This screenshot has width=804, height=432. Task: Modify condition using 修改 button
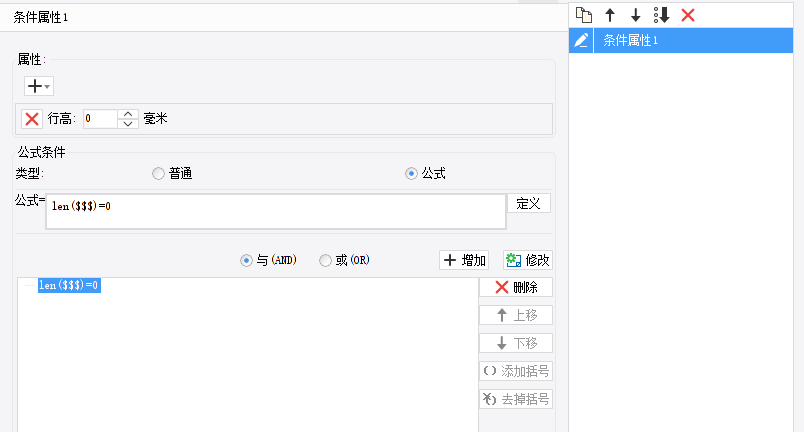(528, 260)
